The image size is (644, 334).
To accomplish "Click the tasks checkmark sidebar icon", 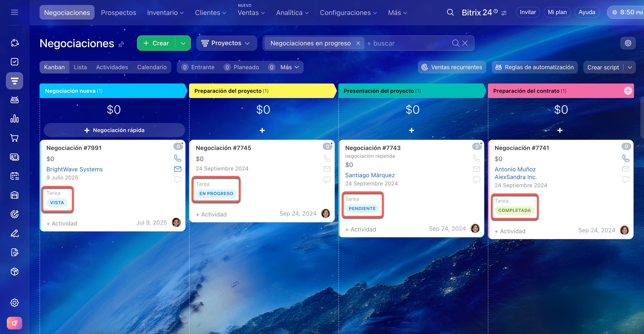I will (x=15, y=62).
